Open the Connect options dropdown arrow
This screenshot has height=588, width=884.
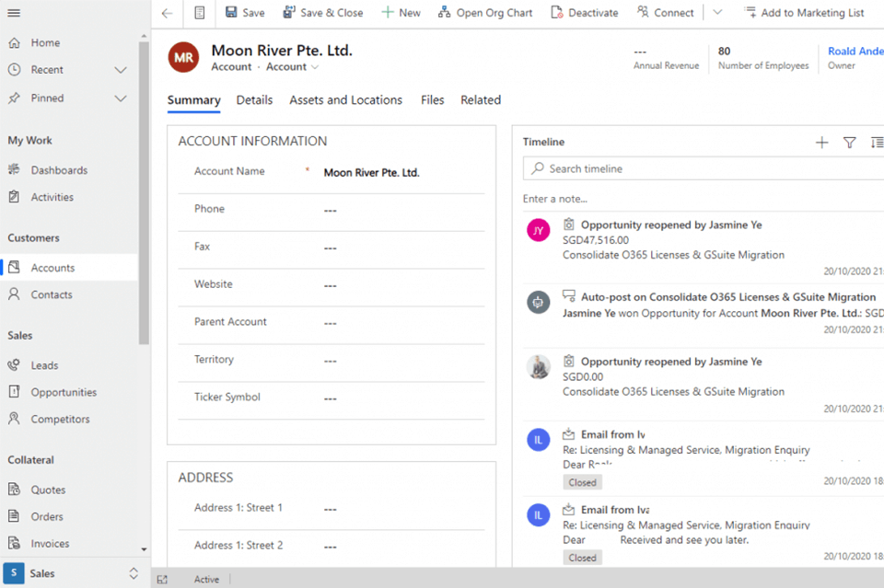[717, 13]
